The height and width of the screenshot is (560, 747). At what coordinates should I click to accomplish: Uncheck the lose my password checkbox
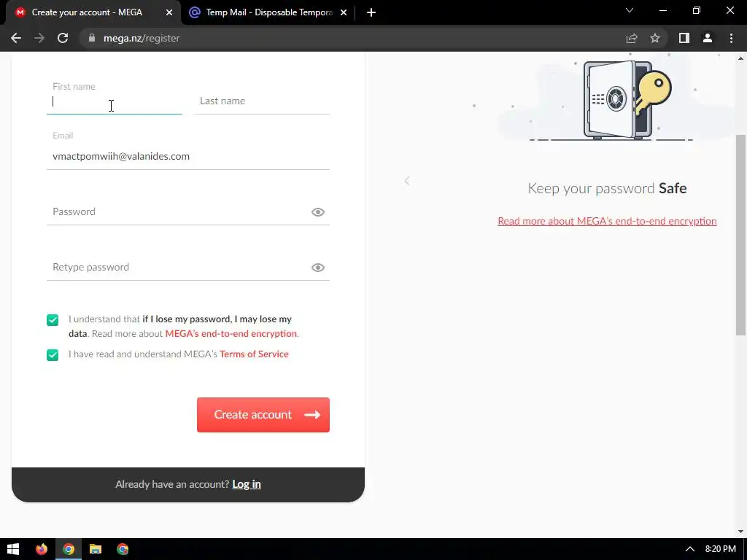pos(53,320)
